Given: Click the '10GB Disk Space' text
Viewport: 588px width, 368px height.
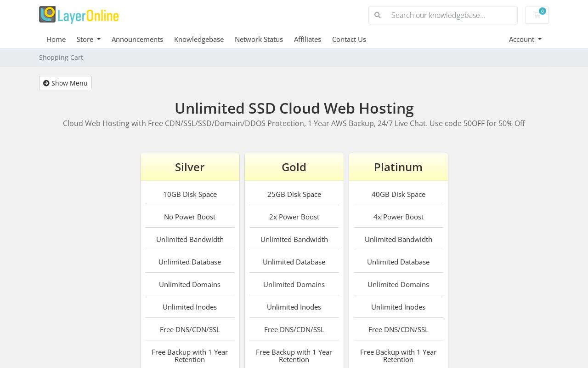Looking at the screenshot, I should (x=190, y=194).
